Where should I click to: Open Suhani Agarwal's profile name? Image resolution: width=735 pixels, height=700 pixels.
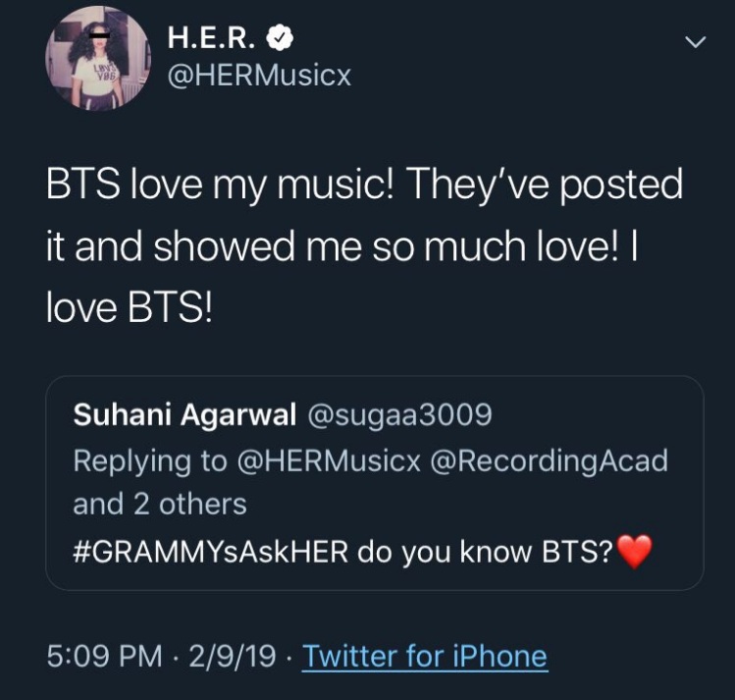(x=184, y=415)
